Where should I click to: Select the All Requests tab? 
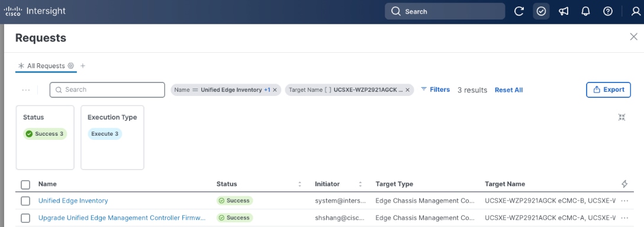pyautogui.click(x=46, y=66)
